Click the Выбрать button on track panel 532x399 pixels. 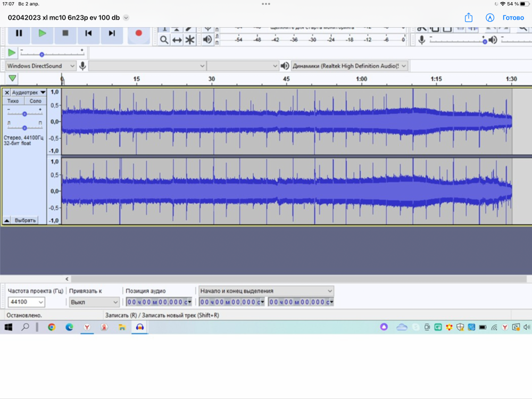(25, 220)
